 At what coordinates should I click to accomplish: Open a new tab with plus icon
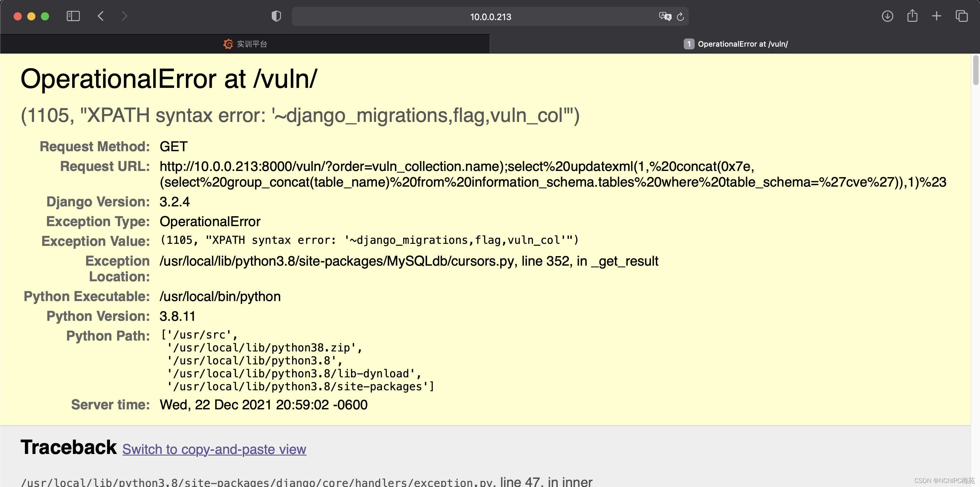click(937, 16)
